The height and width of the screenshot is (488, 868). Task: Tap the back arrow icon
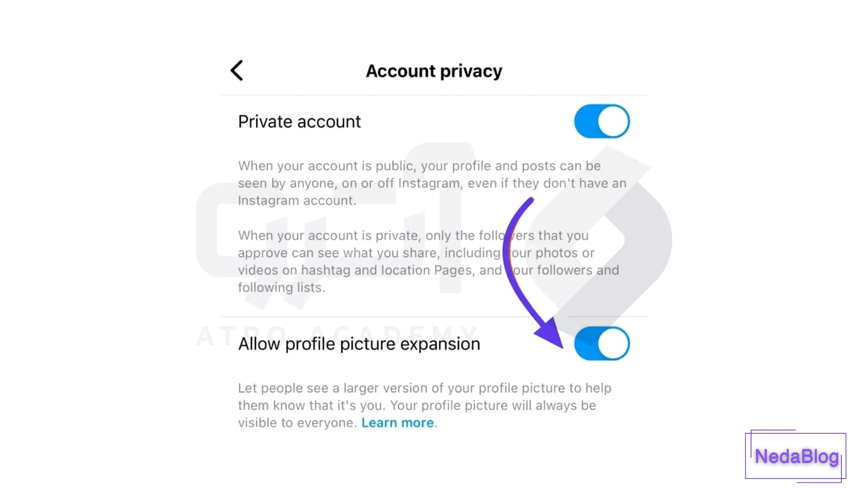237,70
